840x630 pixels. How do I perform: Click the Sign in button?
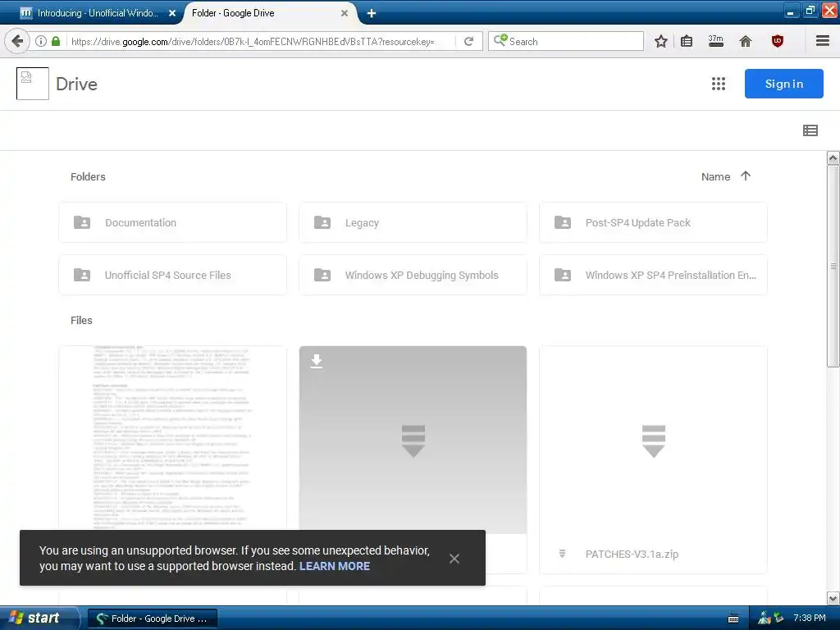point(783,84)
